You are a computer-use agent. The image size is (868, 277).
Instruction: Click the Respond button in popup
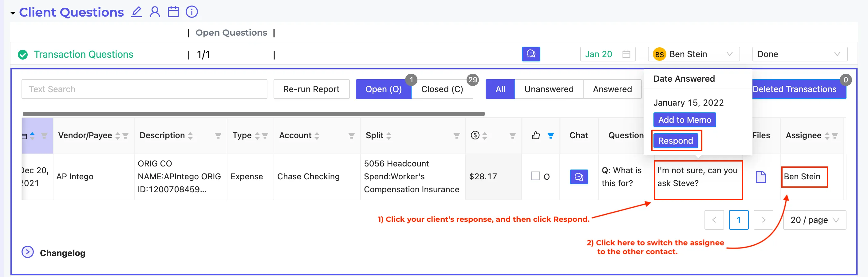point(676,141)
